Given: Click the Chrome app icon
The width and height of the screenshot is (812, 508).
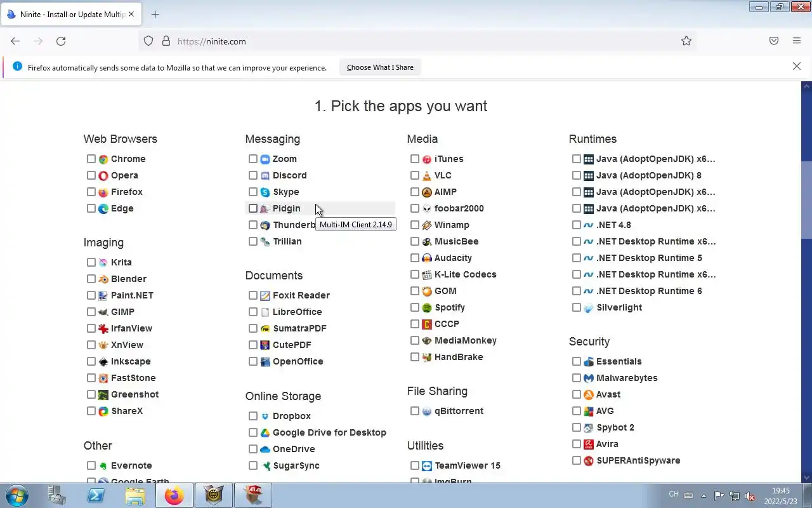Looking at the screenshot, I should tap(103, 159).
